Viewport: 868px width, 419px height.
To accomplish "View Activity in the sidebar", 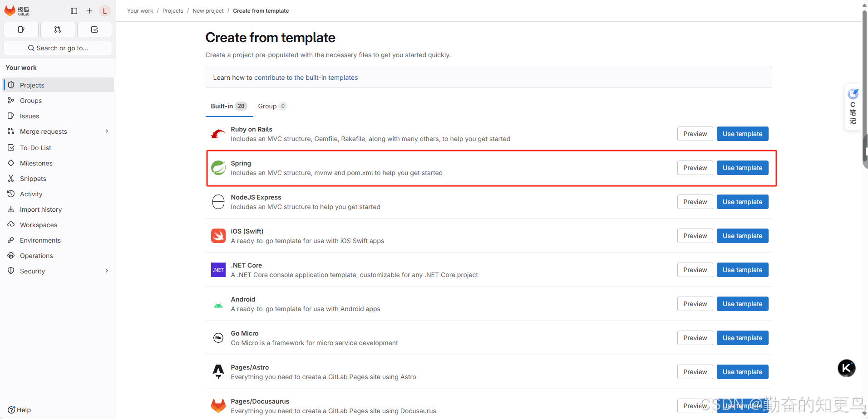I will pyautogui.click(x=59, y=194).
